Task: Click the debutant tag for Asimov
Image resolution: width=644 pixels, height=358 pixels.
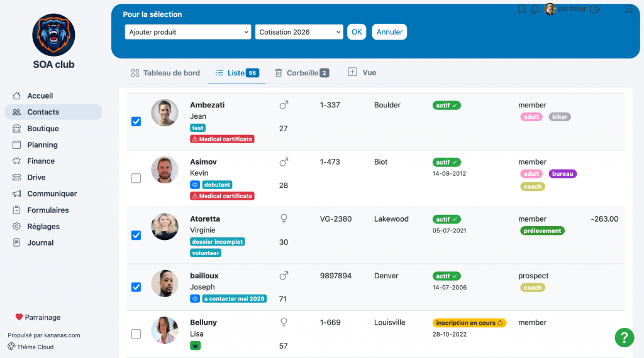Action: coord(217,185)
